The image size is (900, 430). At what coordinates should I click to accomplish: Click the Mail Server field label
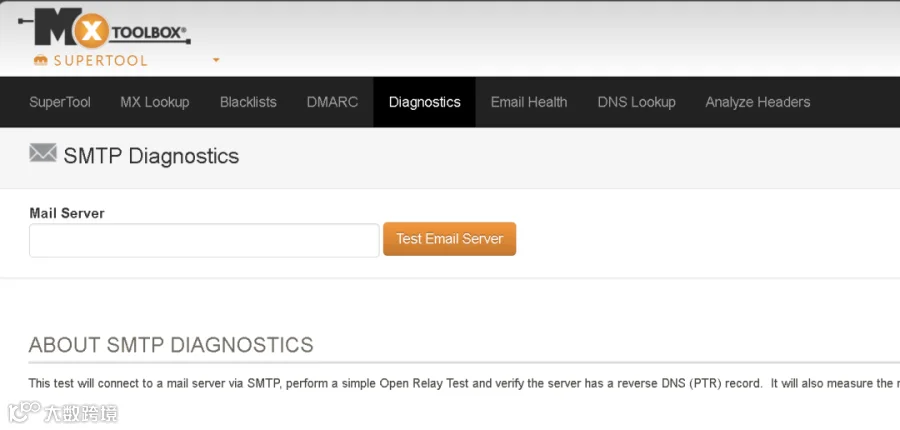67,213
